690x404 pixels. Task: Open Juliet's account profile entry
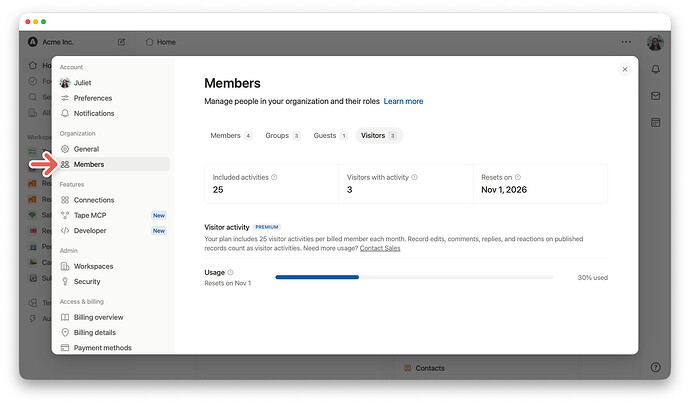click(x=114, y=83)
